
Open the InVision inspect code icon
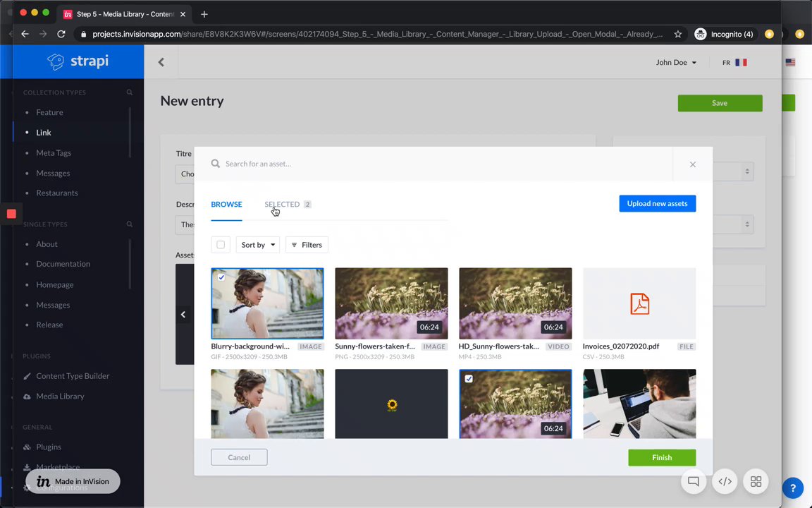coord(725,482)
